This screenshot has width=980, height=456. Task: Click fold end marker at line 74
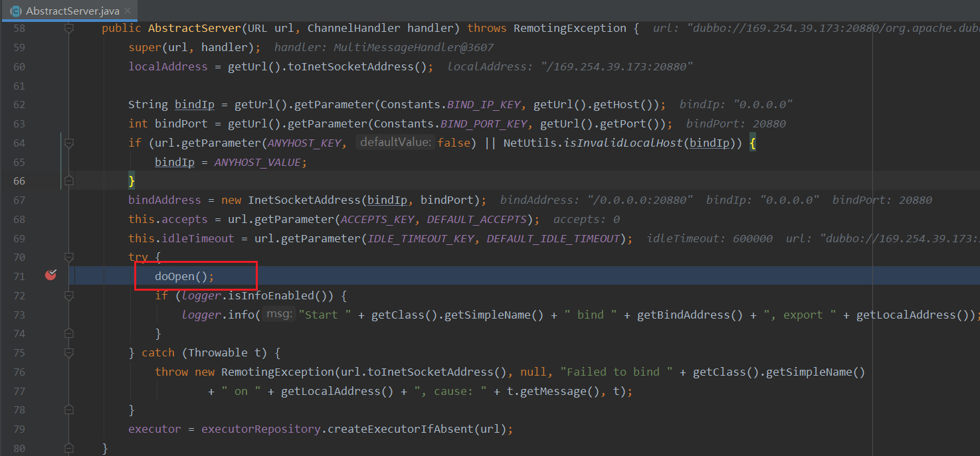(x=68, y=333)
